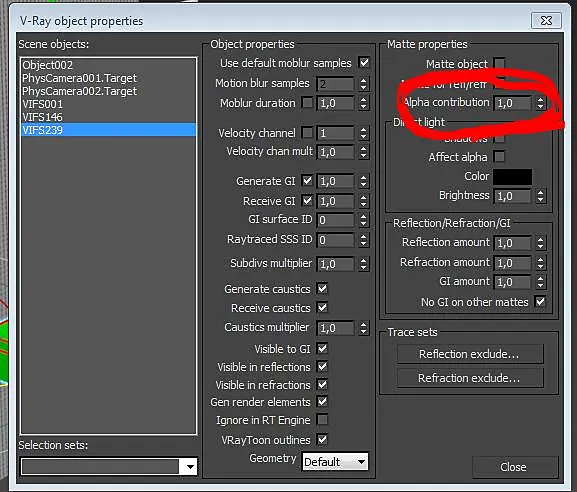Adjust the Moblur duration spinner
The height and width of the screenshot is (492, 577).
[x=364, y=103]
